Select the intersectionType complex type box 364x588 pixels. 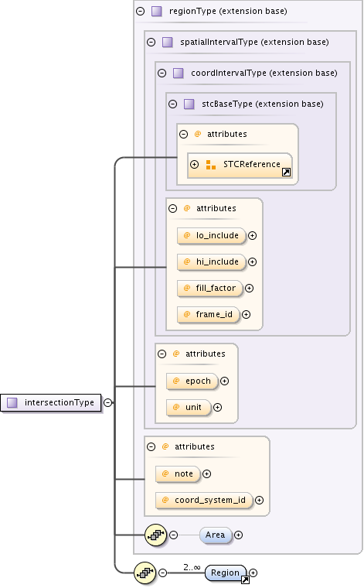tap(51, 403)
